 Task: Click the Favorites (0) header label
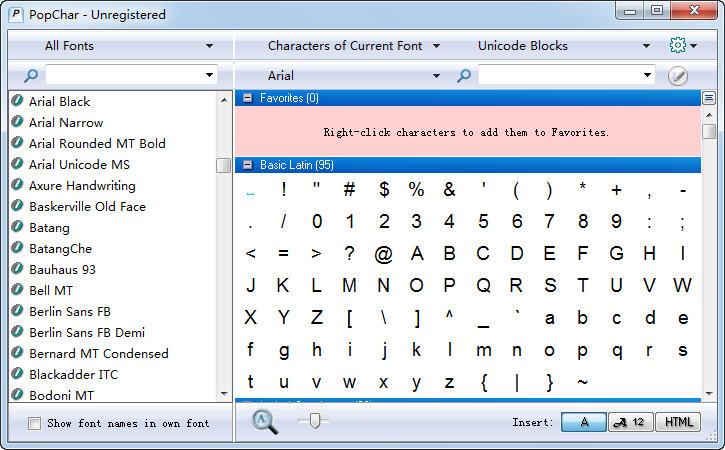289,98
